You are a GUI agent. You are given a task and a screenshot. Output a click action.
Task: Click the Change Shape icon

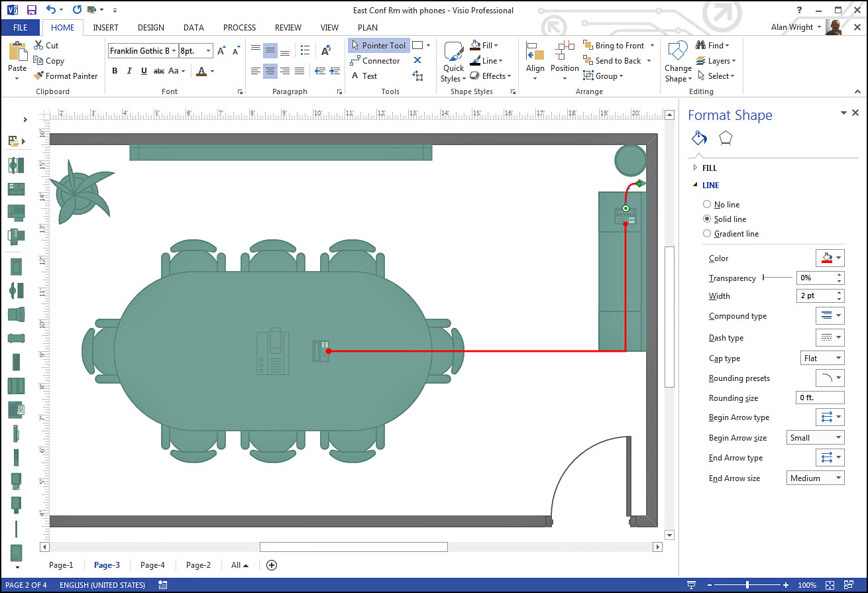click(x=678, y=52)
